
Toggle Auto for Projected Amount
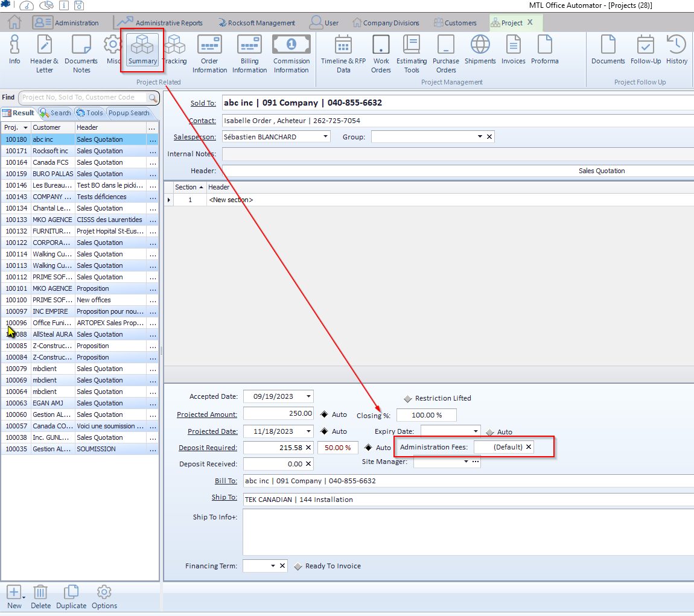coord(324,414)
